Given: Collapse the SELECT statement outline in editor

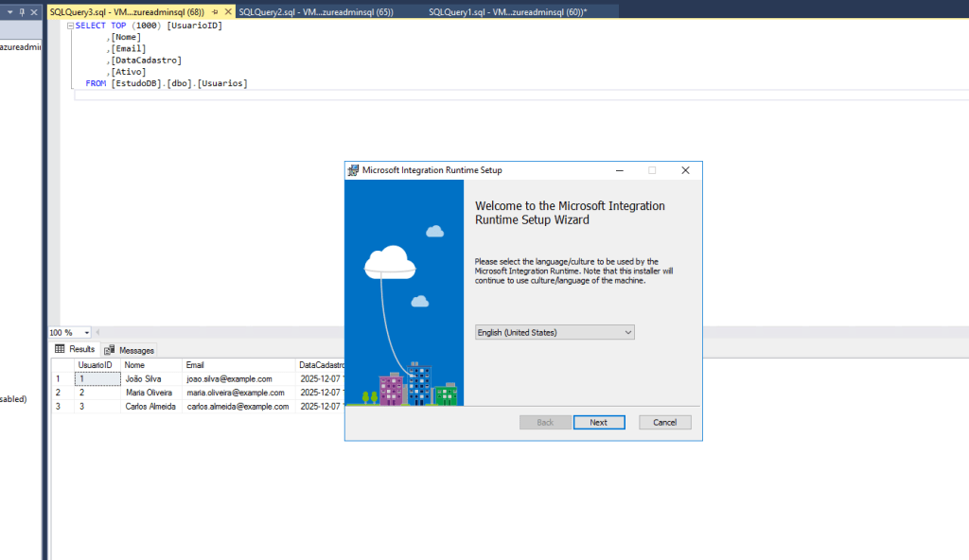Looking at the screenshot, I should click(69, 26).
